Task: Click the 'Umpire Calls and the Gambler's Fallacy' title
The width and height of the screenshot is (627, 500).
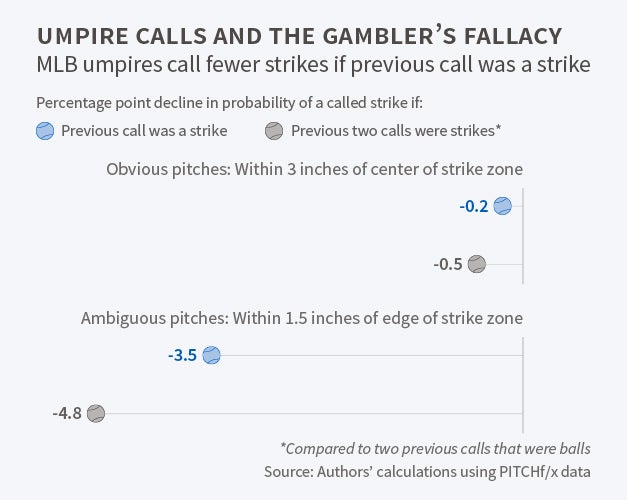Action: (299, 36)
